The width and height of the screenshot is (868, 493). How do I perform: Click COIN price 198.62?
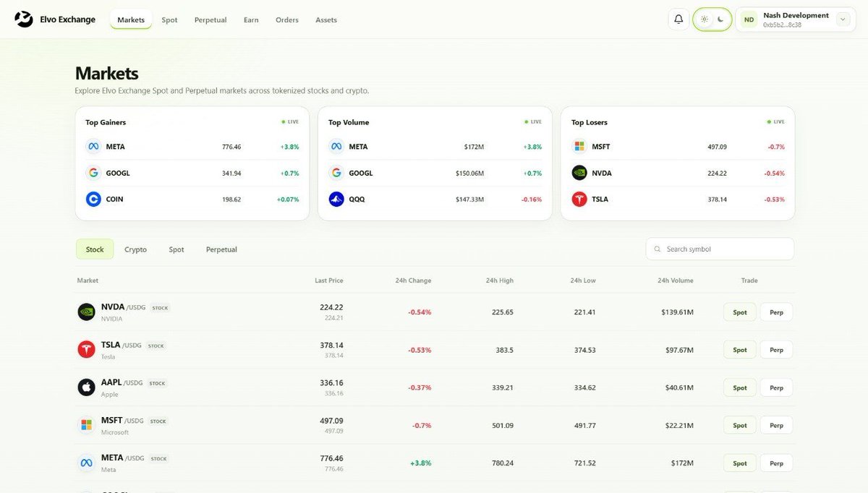pyautogui.click(x=231, y=199)
